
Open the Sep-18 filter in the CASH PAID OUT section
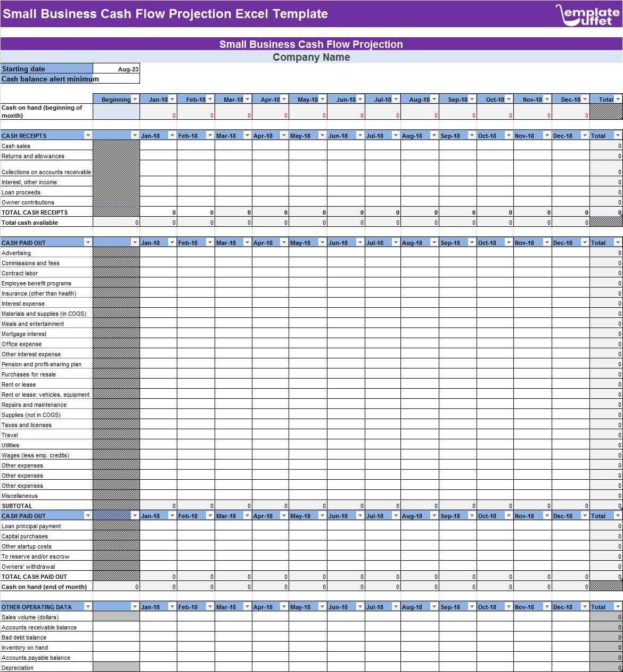(471, 515)
